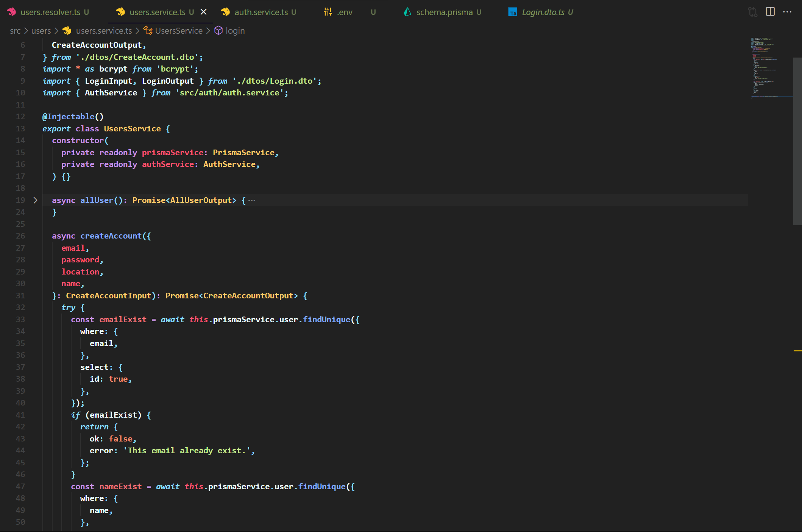
Task: Open the src breadcrumb dropdown
Action: point(15,31)
